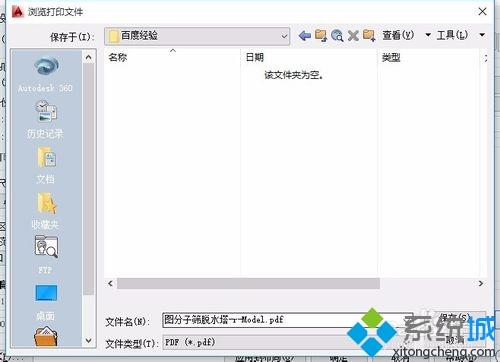The height and width of the screenshot is (362, 500).
Task: Close the 浏览打印文件 dialog
Action: [482, 12]
